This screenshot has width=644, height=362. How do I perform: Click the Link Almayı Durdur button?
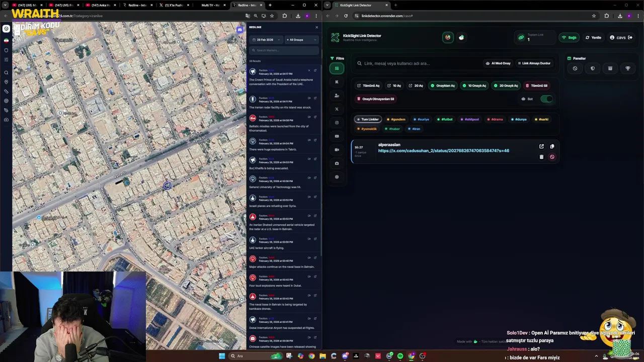[x=534, y=63]
